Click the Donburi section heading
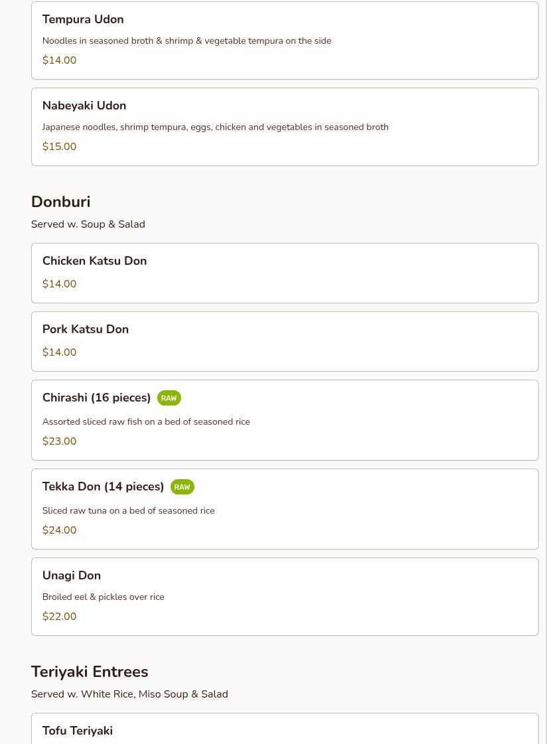 point(60,202)
